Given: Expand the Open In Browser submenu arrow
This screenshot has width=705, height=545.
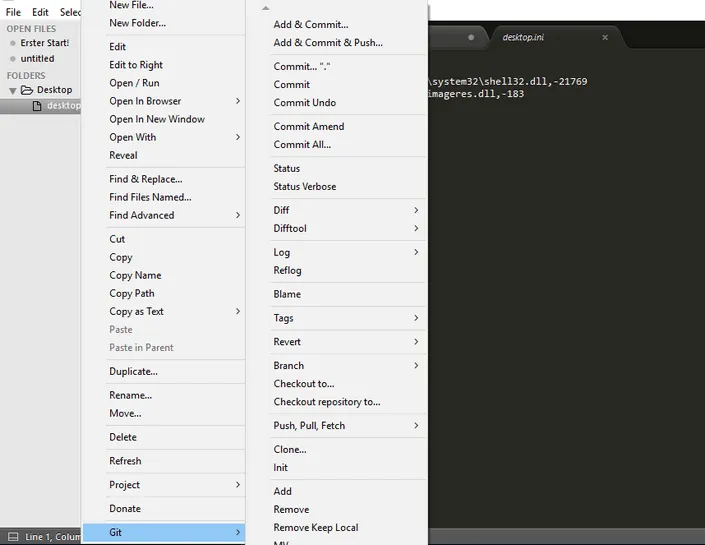Looking at the screenshot, I should pyautogui.click(x=238, y=101).
